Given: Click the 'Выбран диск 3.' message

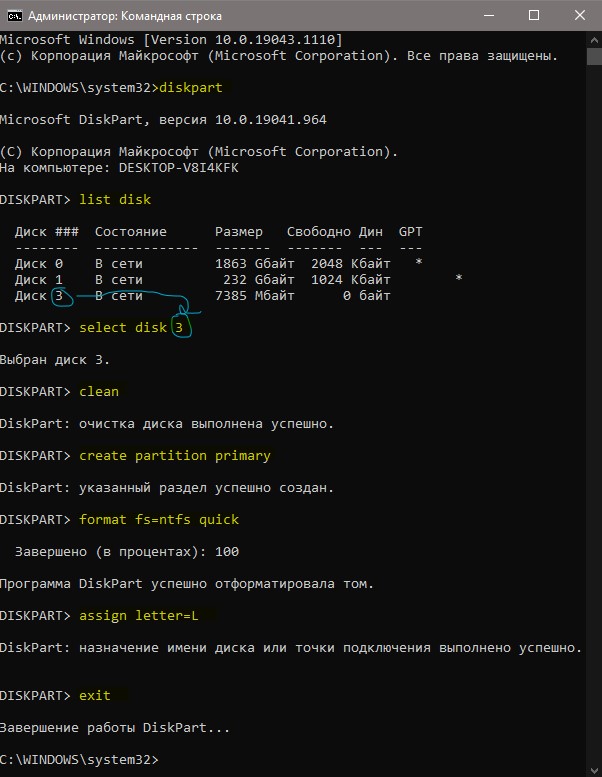Looking at the screenshot, I should tap(55, 360).
